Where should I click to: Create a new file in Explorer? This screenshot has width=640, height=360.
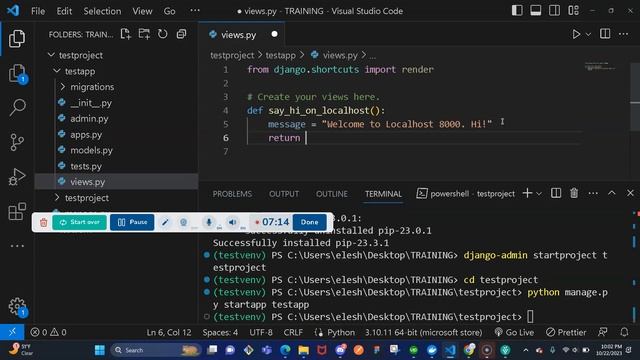[x=126, y=34]
